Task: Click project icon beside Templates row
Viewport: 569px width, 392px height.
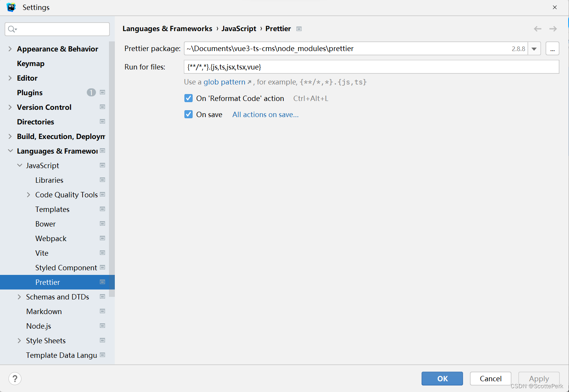Action: pyautogui.click(x=103, y=209)
